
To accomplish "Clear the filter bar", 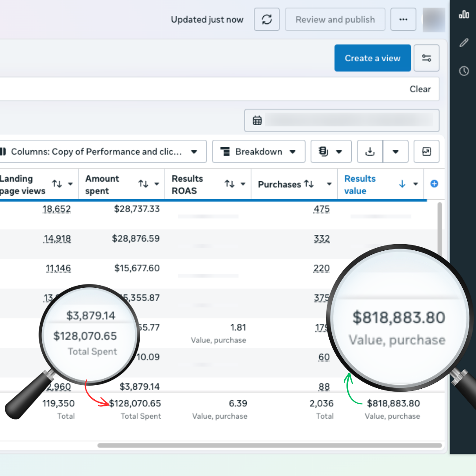I will [x=420, y=89].
